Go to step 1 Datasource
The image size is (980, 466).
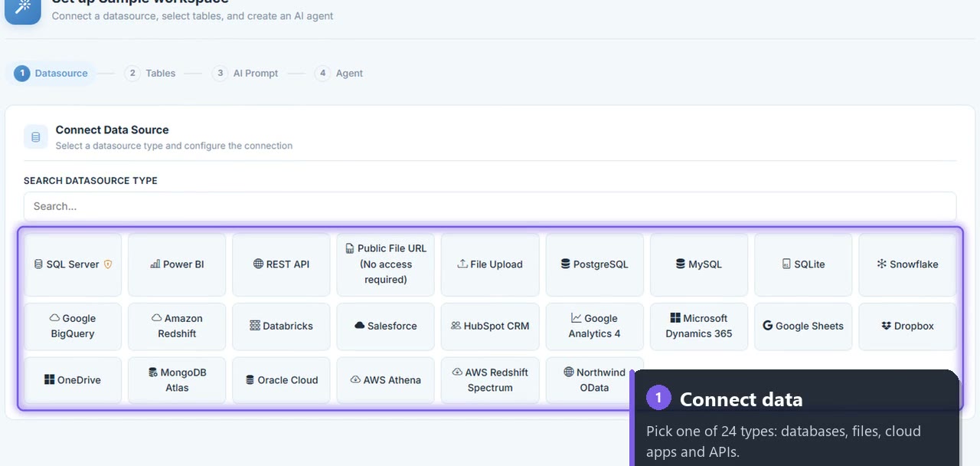pos(51,74)
